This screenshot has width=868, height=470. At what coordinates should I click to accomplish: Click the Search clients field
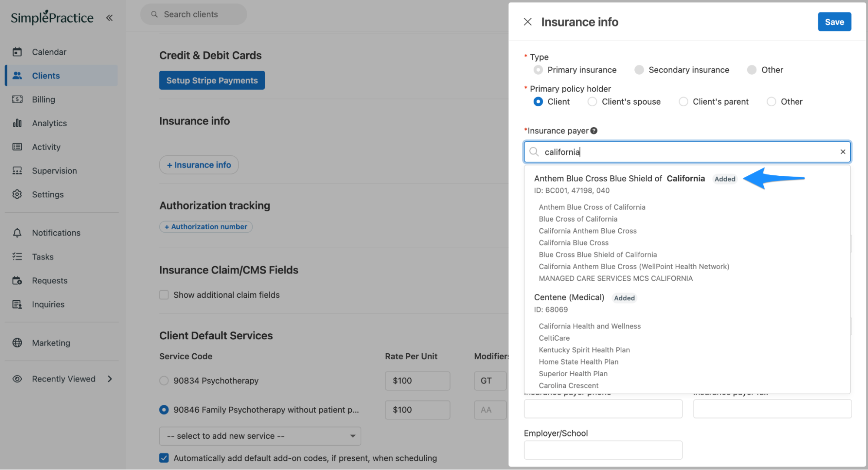194,14
